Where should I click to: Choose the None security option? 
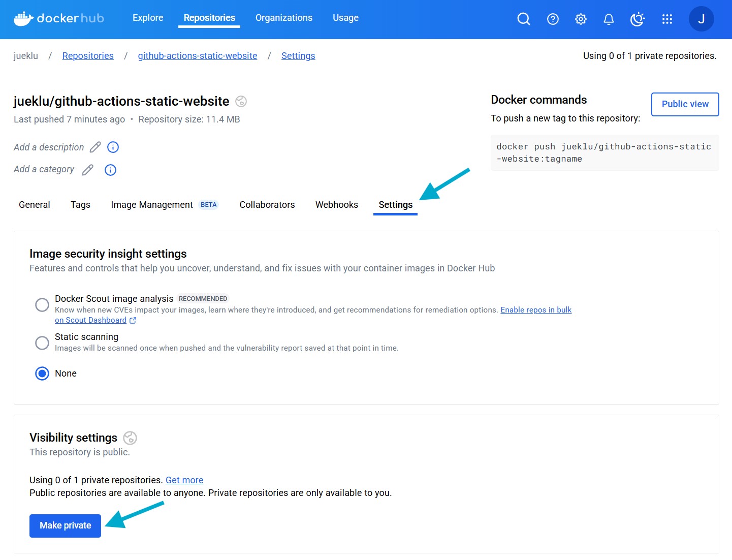pos(42,374)
